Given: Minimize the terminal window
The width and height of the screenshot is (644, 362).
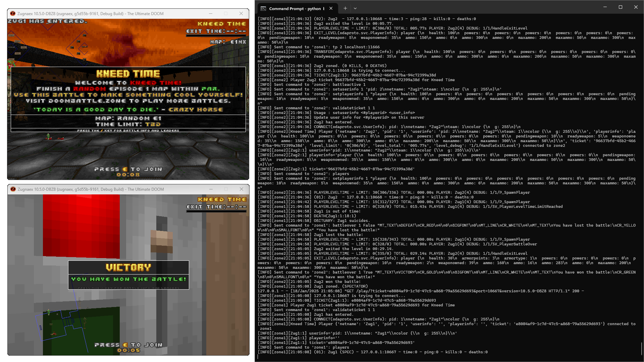Looking at the screenshot, I should tap(605, 7).
